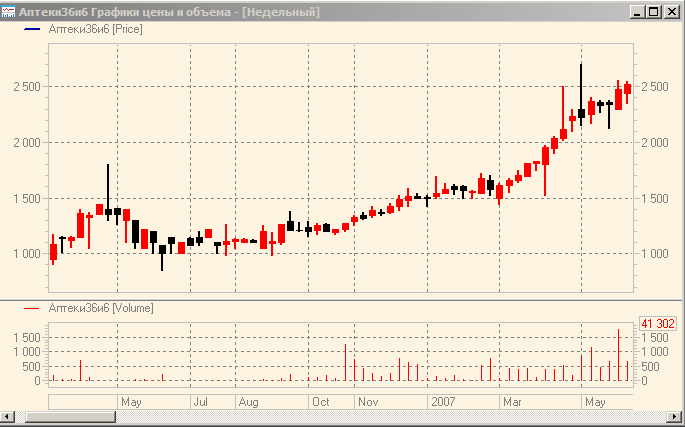Click the tallest volume bar in May 2007

pyautogui.click(x=618, y=354)
